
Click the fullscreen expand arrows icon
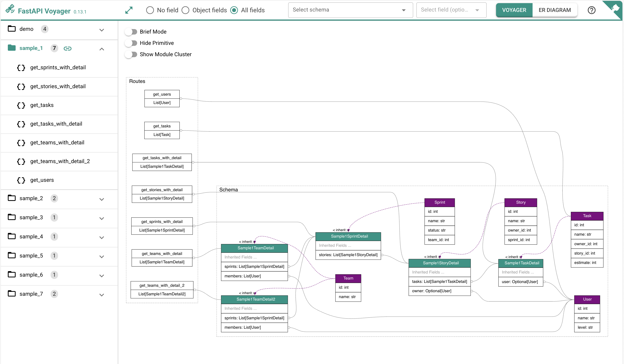129,10
